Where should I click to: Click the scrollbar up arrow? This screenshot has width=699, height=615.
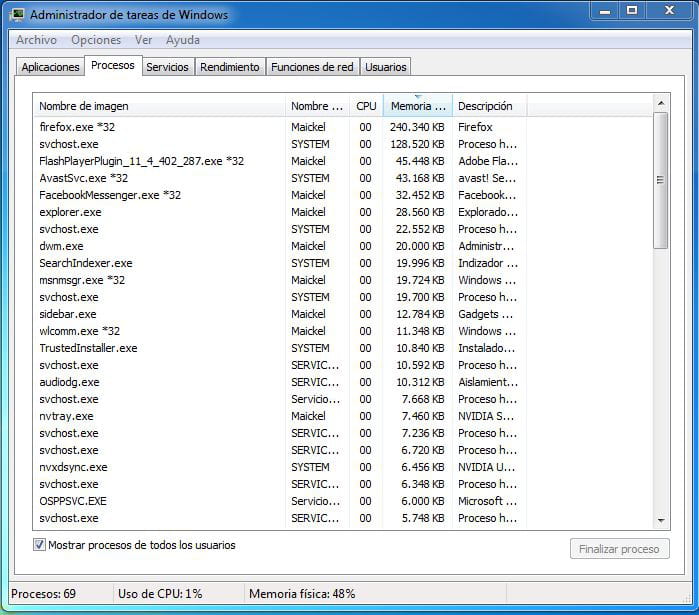click(x=661, y=103)
